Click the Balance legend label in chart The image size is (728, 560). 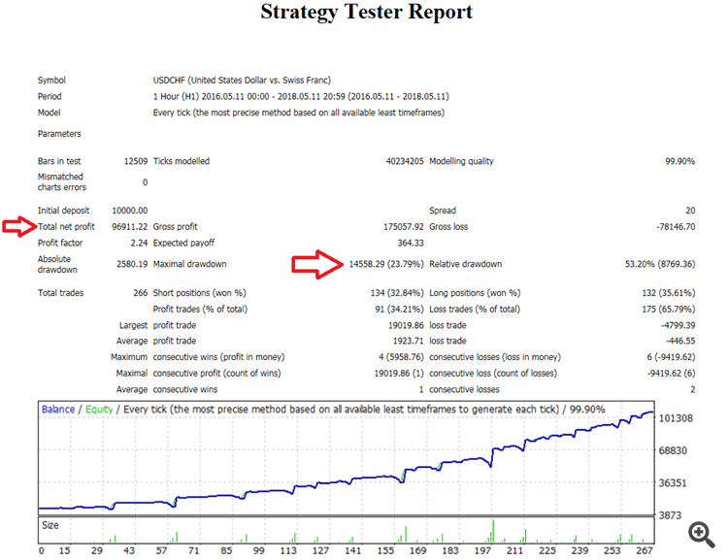coord(58,410)
